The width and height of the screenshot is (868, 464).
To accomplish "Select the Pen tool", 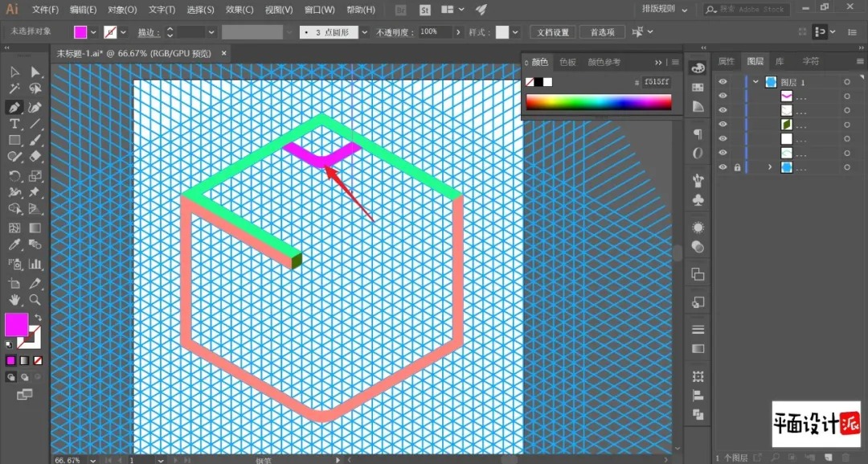I will pyautogui.click(x=14, y=107).
